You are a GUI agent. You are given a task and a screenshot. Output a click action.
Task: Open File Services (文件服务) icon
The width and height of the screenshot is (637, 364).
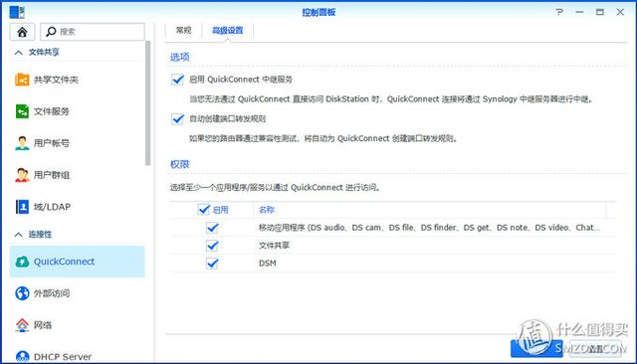point(22,111)
